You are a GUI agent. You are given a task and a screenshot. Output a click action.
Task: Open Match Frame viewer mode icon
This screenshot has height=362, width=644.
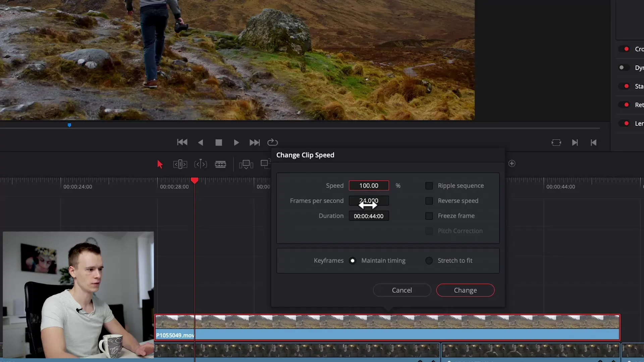point(556,142)
